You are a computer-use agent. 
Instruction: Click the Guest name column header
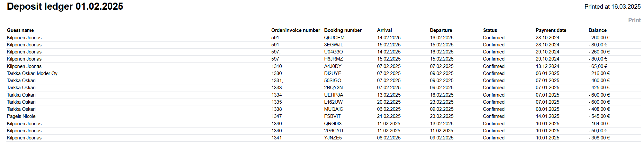click(20, 30)
